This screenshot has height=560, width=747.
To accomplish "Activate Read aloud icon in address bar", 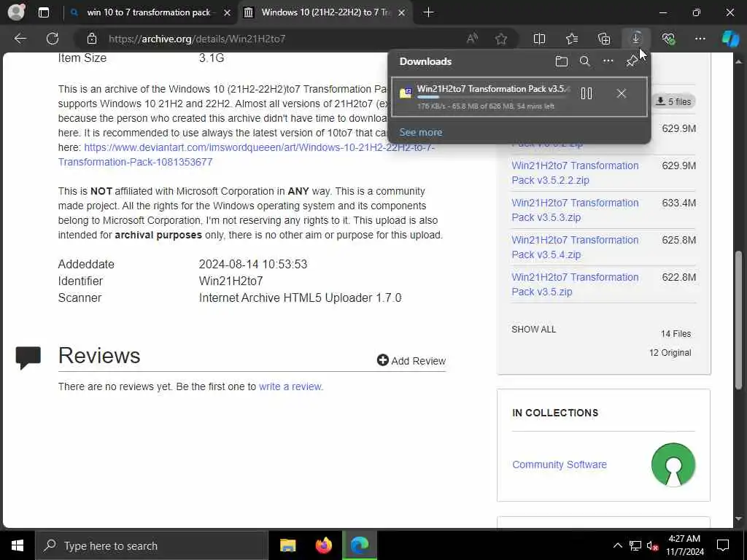I will pyautogui.click(x=472, y=39).
